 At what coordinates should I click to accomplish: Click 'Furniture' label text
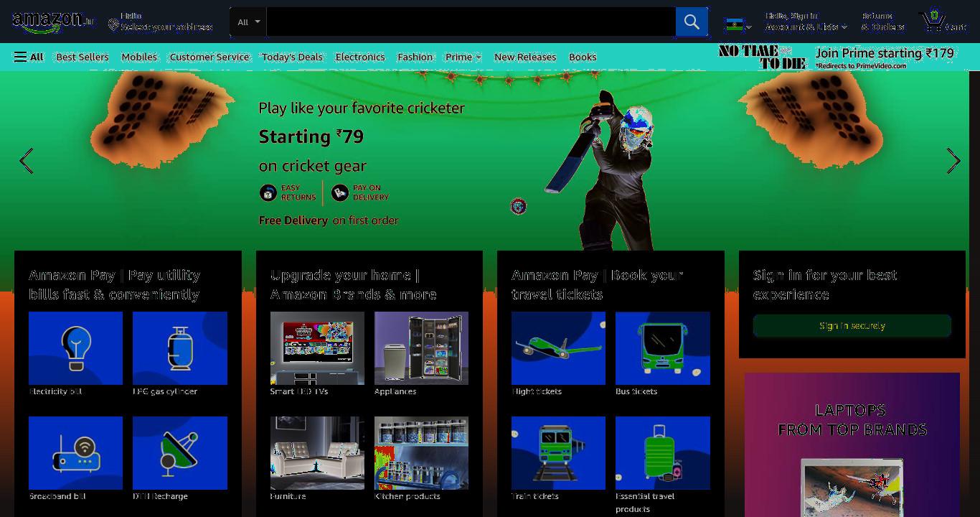tap(288, 496)
